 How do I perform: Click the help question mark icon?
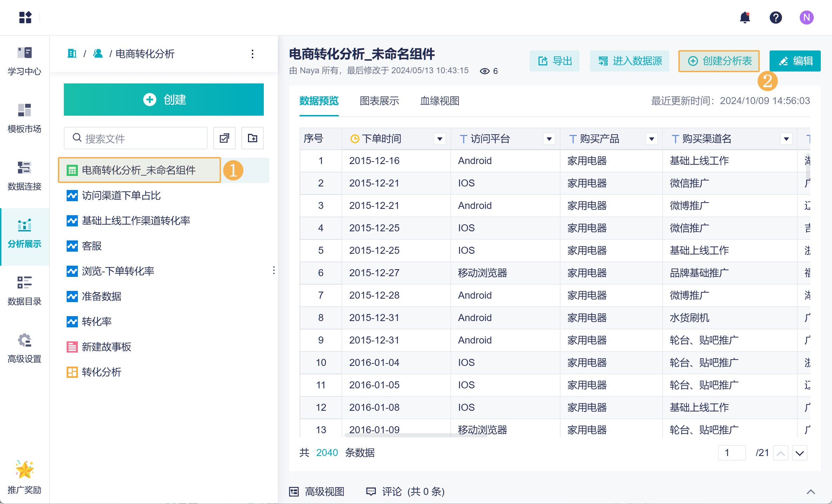point(776,18)
